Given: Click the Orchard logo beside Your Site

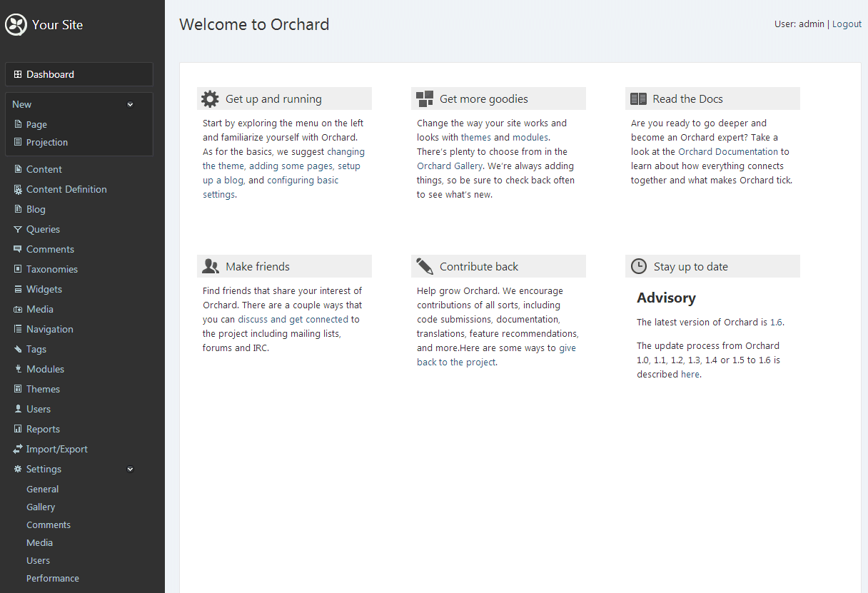Looking at the screenshot, I should [16, 25].
